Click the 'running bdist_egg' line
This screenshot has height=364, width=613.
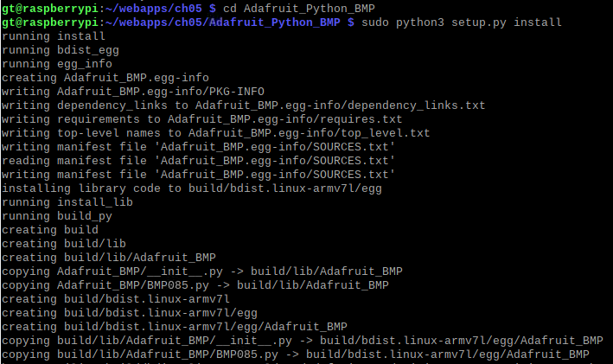[x=61, y=50]
